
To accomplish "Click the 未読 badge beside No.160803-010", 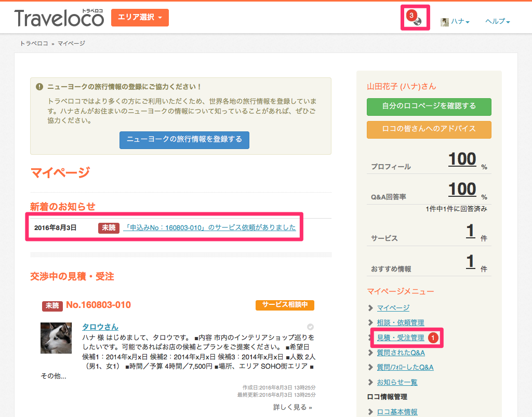I will (x=52, y=305).
